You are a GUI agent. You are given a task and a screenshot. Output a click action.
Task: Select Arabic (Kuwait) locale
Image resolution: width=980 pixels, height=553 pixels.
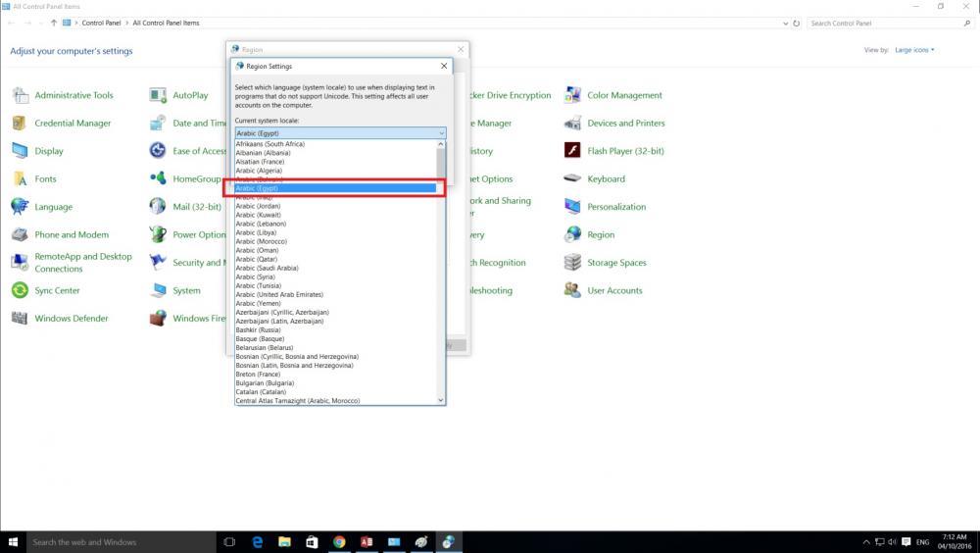tap(335, 215)
